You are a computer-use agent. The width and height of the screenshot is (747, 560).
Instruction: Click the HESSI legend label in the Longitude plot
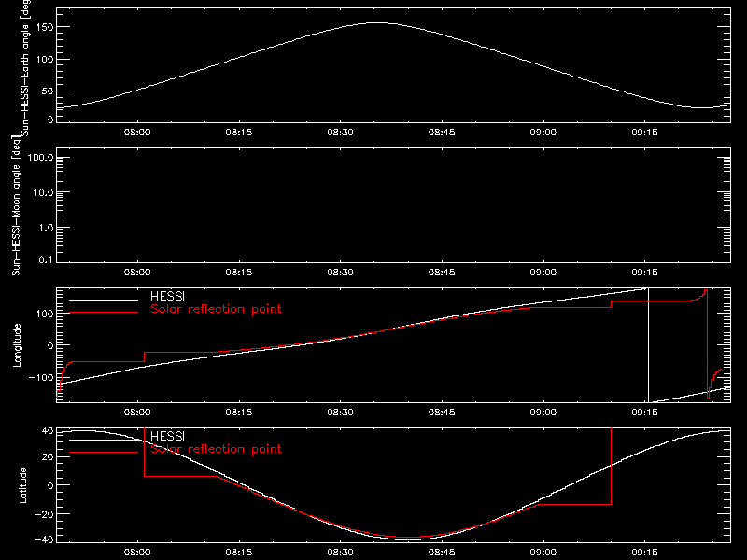(167, 297)
